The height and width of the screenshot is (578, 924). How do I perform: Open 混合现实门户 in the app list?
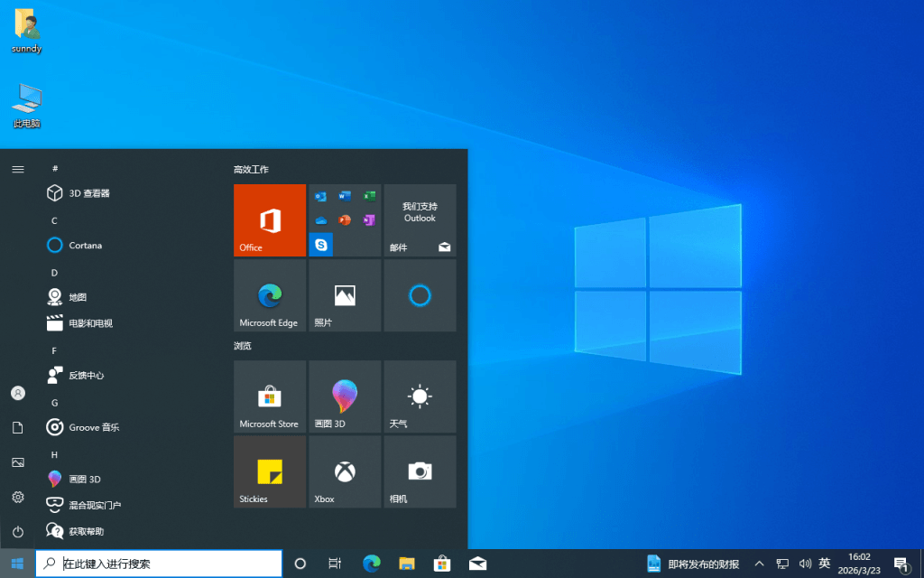(132, 505)
